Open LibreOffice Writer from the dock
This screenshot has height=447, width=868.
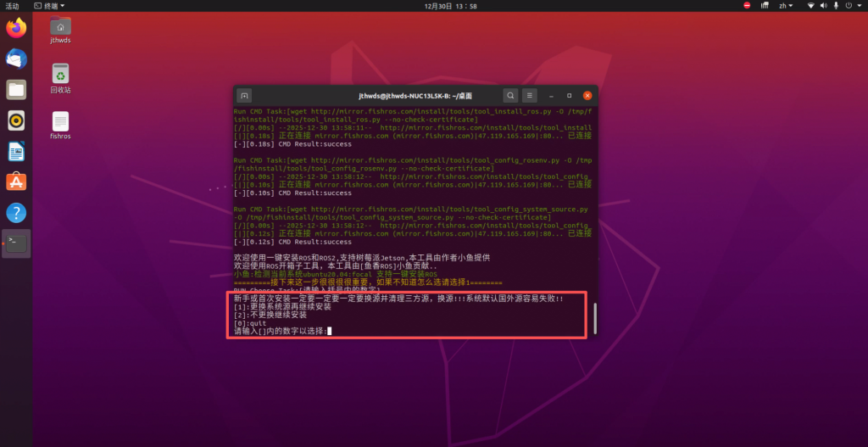(16, 151)
